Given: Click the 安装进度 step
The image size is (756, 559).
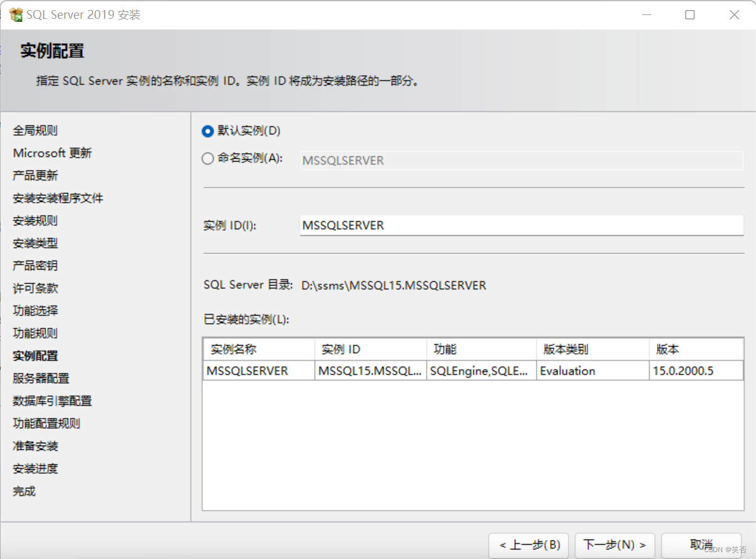Looking at the screenshot, I should point(35,468).
